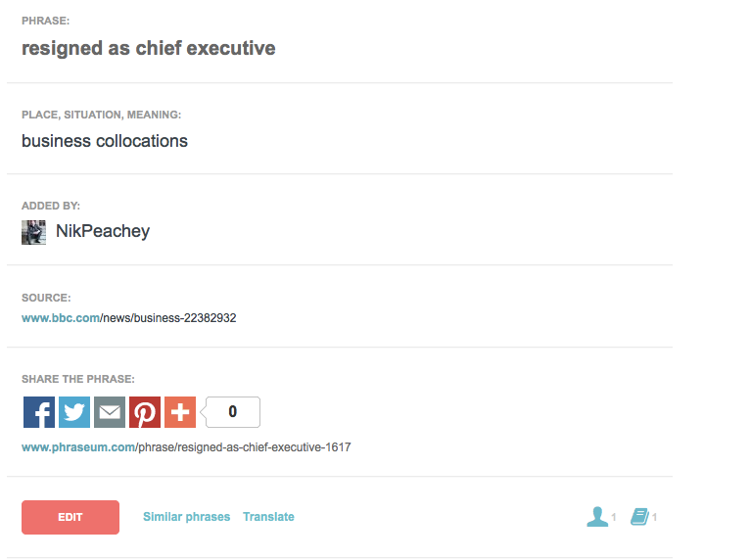Click the share count bubble showing 0
Image resolution: width=750 pixels, height=560 pixels.
coord(233,412)
